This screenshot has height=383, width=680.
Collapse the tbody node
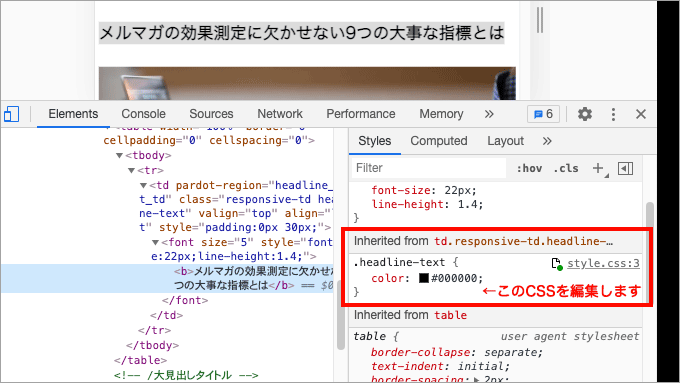coord(119,155)
